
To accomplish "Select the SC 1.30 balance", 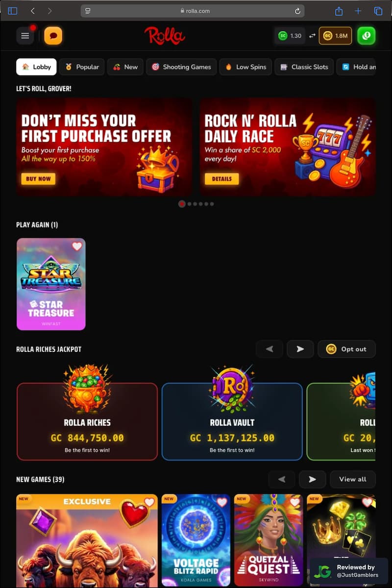I will pyautogui.click(x=290, y=36).
